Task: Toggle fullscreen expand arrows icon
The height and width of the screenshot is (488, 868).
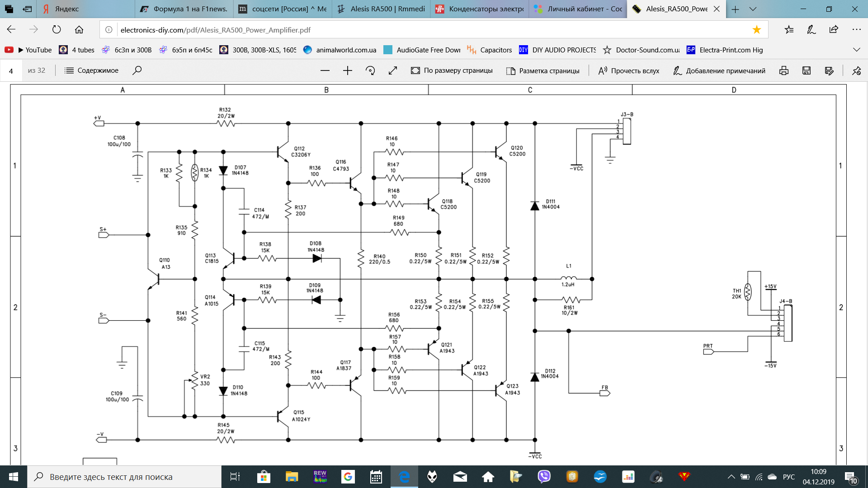Action: pyautogui.click(x=393, y=70)
